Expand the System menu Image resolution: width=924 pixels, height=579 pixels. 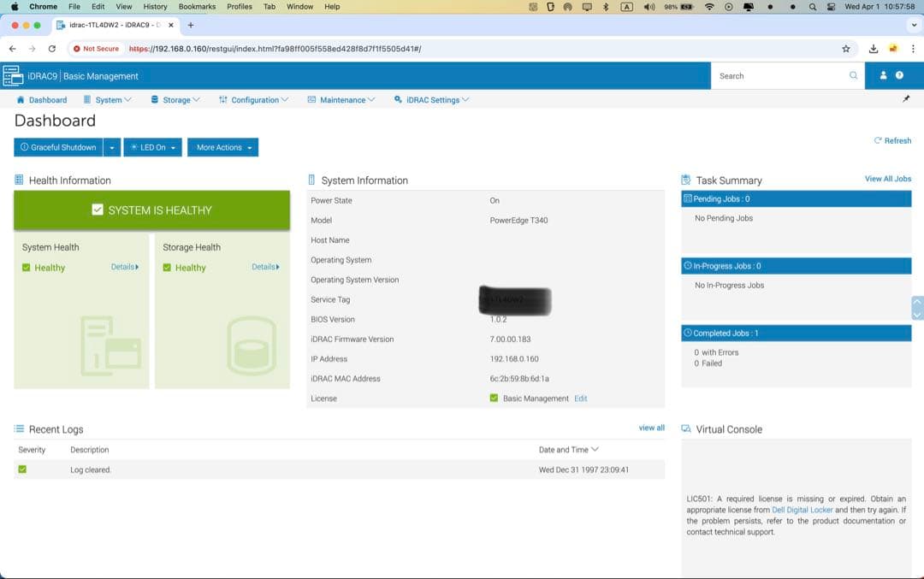click(x=108, y=99)
